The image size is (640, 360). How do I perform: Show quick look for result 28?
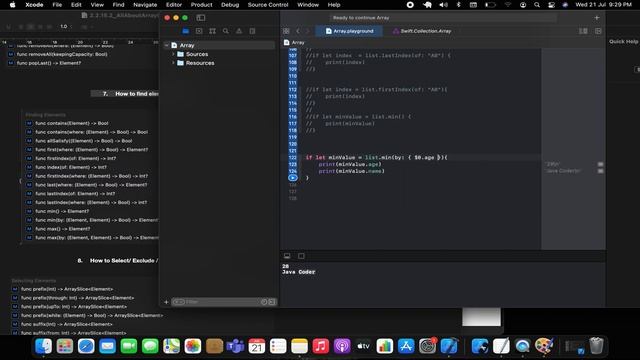600,164
